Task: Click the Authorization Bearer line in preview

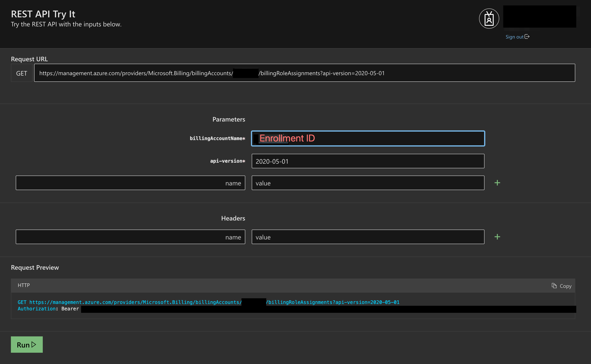Action: tap(48, 309)
